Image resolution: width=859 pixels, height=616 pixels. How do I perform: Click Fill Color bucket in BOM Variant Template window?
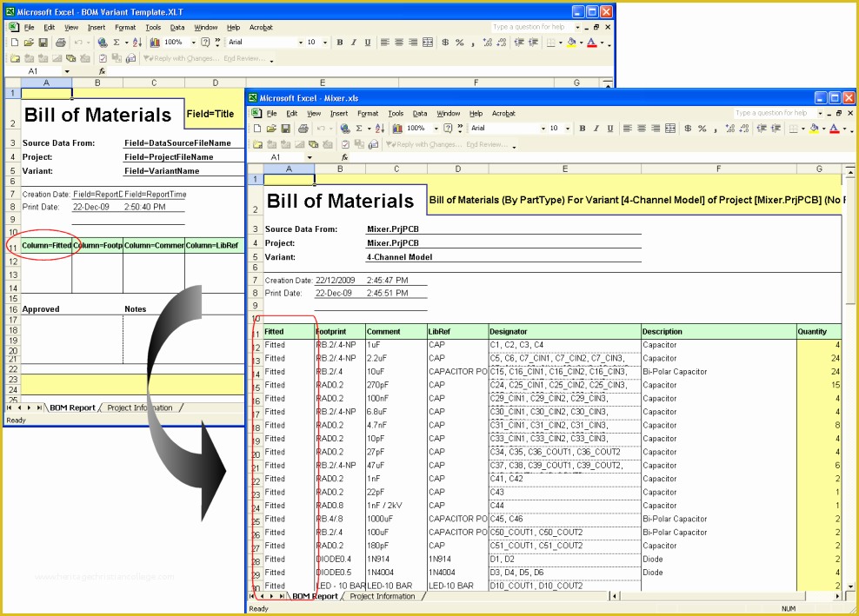(571, 43)
